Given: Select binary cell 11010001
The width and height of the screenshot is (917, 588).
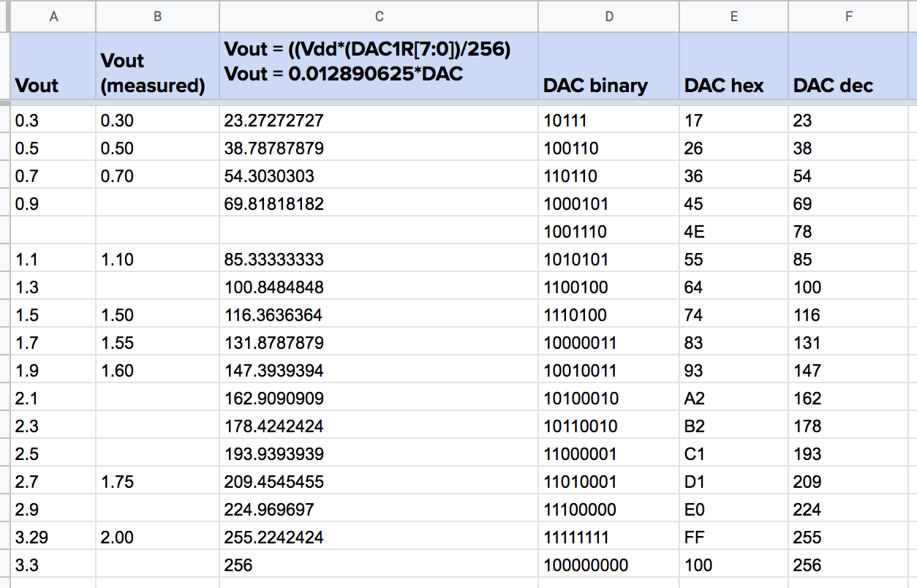Looking at the screenshot, I should [609, 482].
